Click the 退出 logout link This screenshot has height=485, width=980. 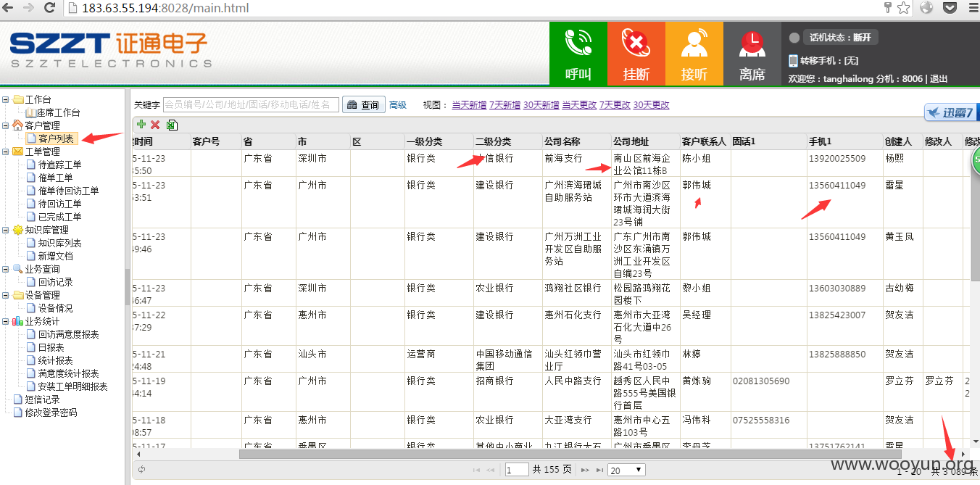(x=939, y=78)
